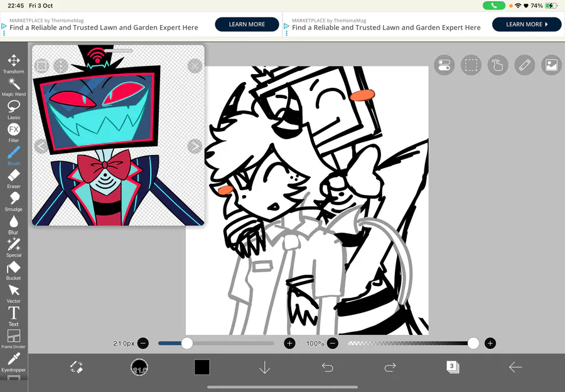
Task: Open left Lawn and Garden ad text
Action: (104, 28)
